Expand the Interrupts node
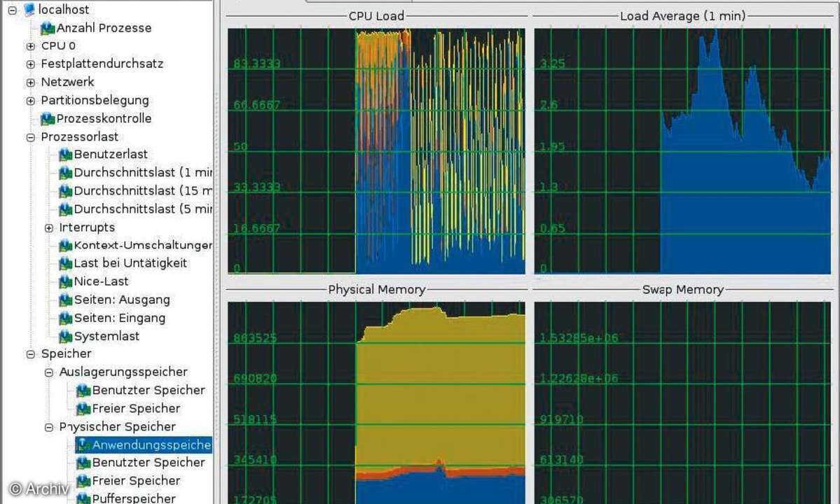 48,227
